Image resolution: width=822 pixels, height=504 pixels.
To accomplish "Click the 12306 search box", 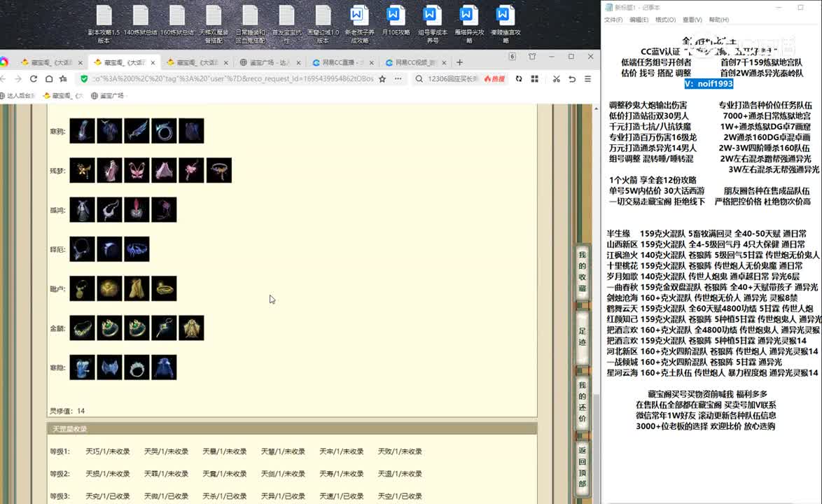I will click(x=453, y=78).
